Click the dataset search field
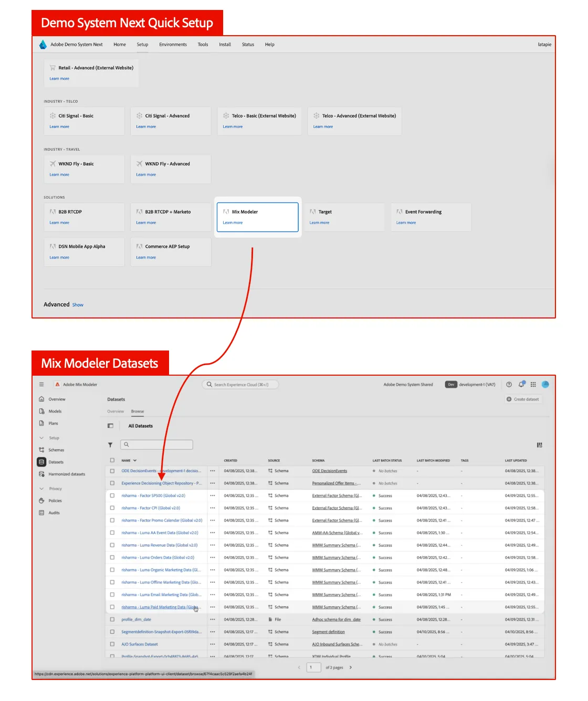Viewport: 588px width, 701px height. [x=156, y=445]
